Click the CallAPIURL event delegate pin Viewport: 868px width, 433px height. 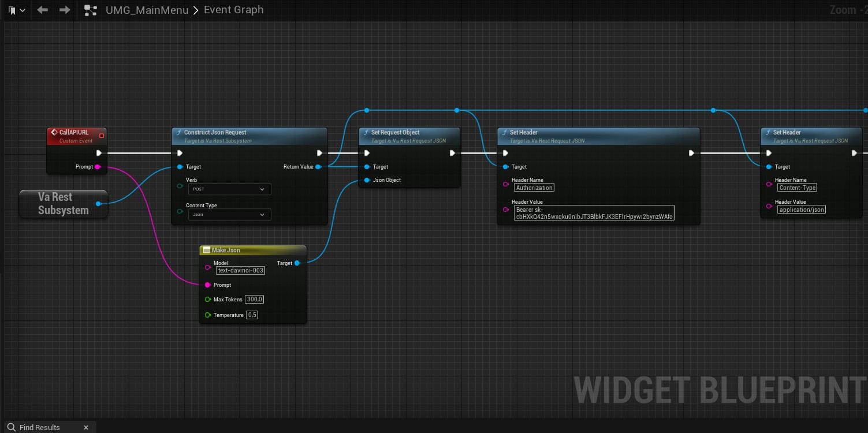tap(102, 136)
